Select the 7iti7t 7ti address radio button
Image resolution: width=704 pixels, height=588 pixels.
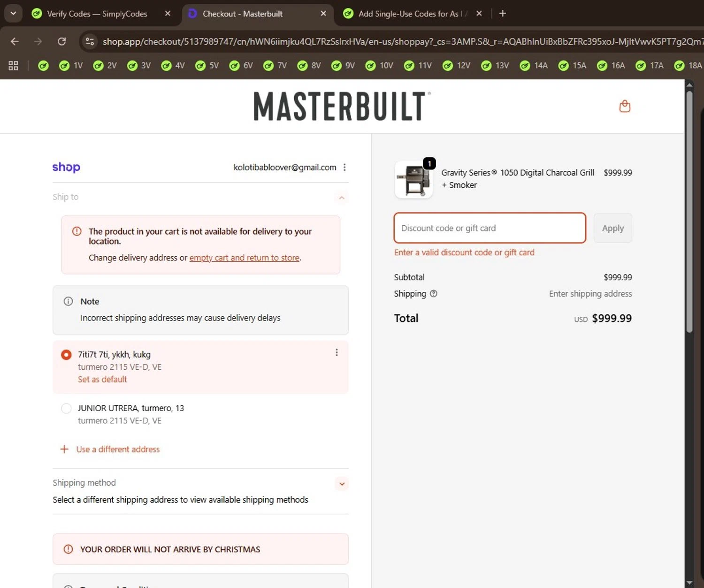click(x=66, y=355)
